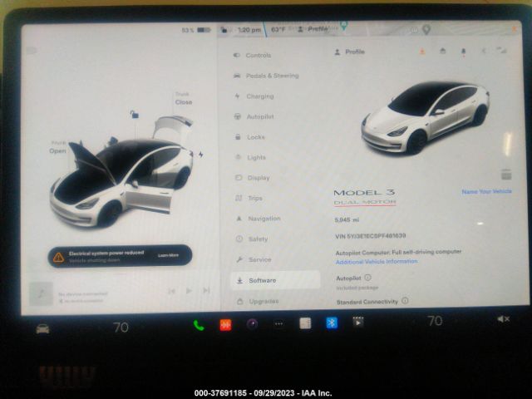Viewport: 532px width, 399px height.
Task: Tap Close above the rear trunk
Action: pos(184,102)
